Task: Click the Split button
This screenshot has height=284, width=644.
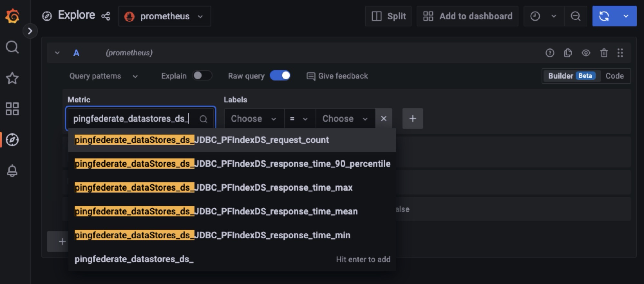Action: (388, 16)
